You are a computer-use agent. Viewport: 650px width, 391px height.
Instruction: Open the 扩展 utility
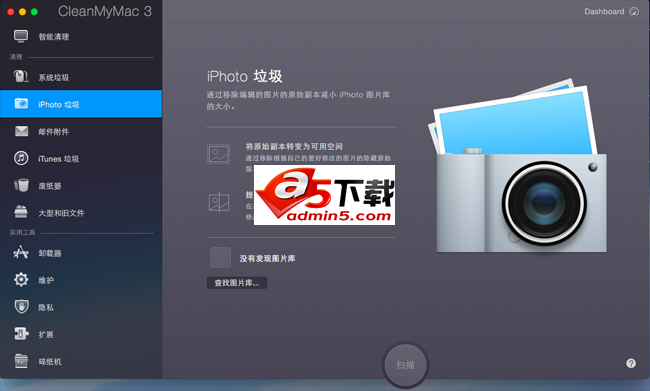click(x=81, y=334)
